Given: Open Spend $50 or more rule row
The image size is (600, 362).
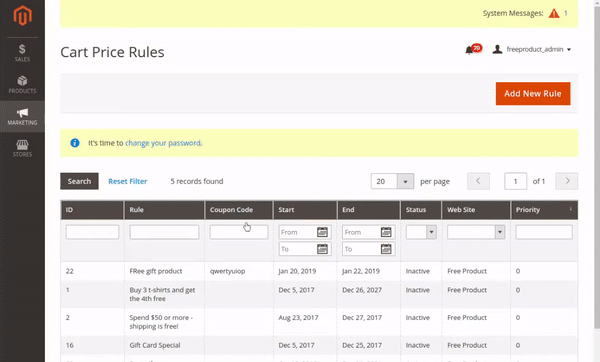Looking at the screenshot, I should tap(318, 322).
